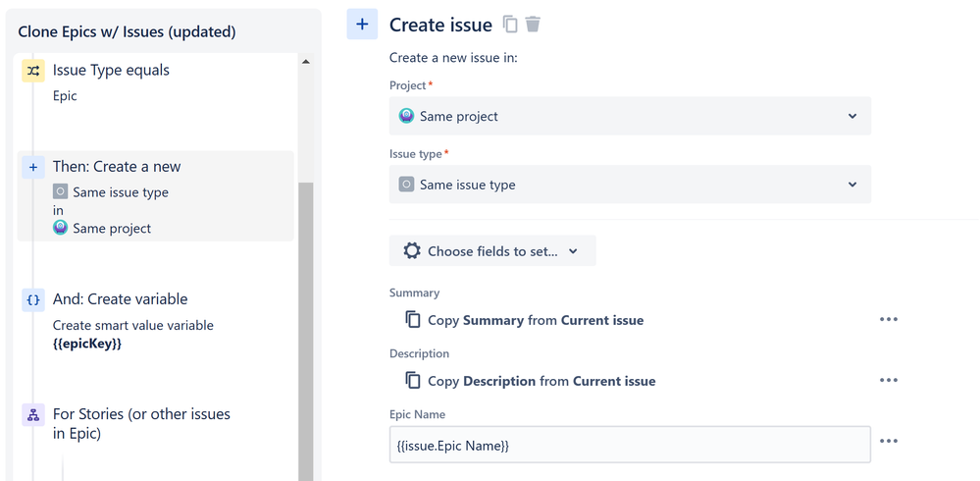The width and height of the screenshot is (980, 481).
Task: Open more options for the Summary field
Action: coord(889,319)
